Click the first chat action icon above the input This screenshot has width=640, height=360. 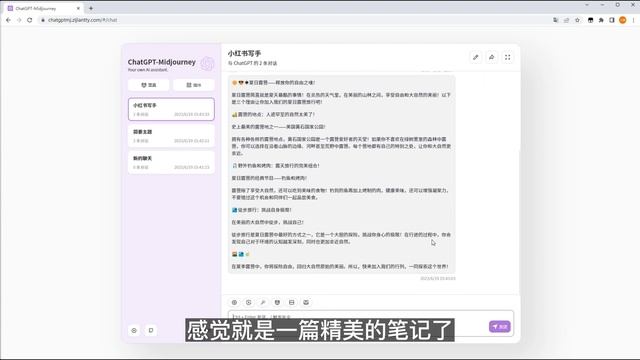(x=234, y=302)
